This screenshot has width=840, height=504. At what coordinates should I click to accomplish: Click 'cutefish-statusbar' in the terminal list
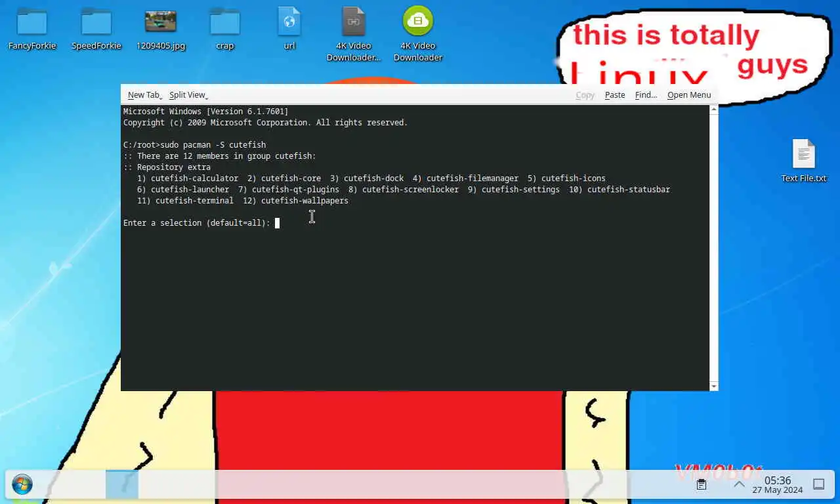629,190
